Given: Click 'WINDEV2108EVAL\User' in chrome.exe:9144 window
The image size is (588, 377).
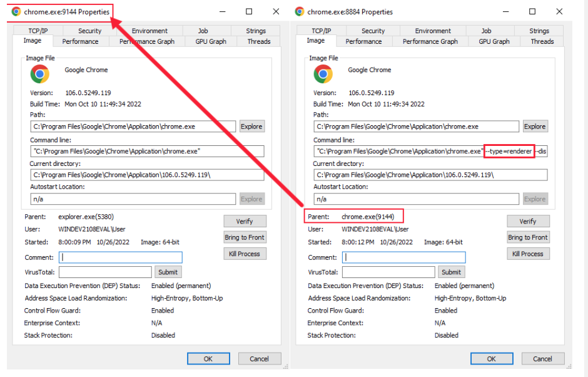Looking at the screenshot, I should pos(92,229).
